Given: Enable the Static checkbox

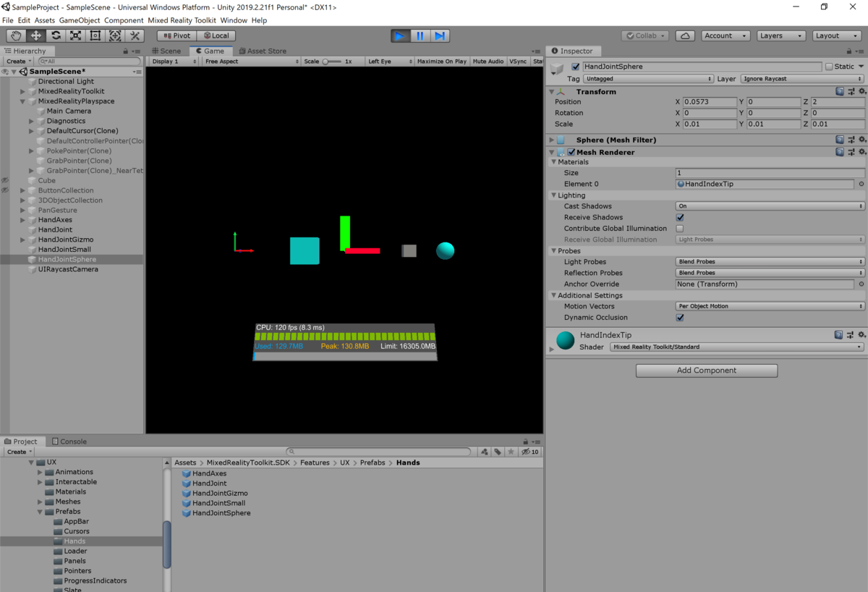Looking at the screenshot, I should pyautogui.click(x=829, y=67).
